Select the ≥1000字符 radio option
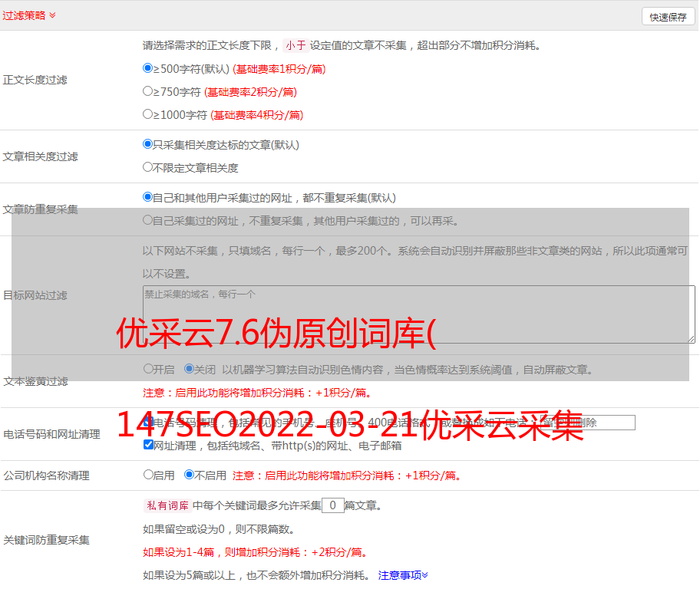Image resolution: width=700 pixels, height=589 pixels. (x=147, y=114)
